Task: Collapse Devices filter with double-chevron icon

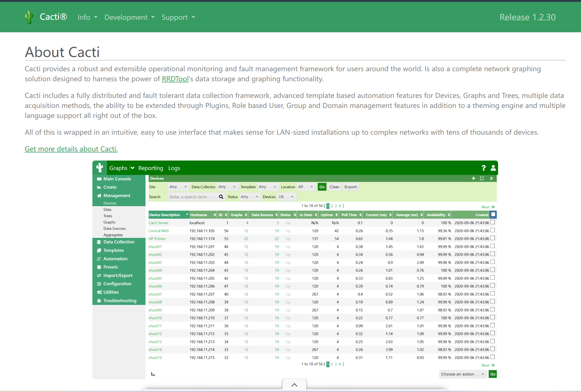Action: pyautogui.click(x=491, y=178)
